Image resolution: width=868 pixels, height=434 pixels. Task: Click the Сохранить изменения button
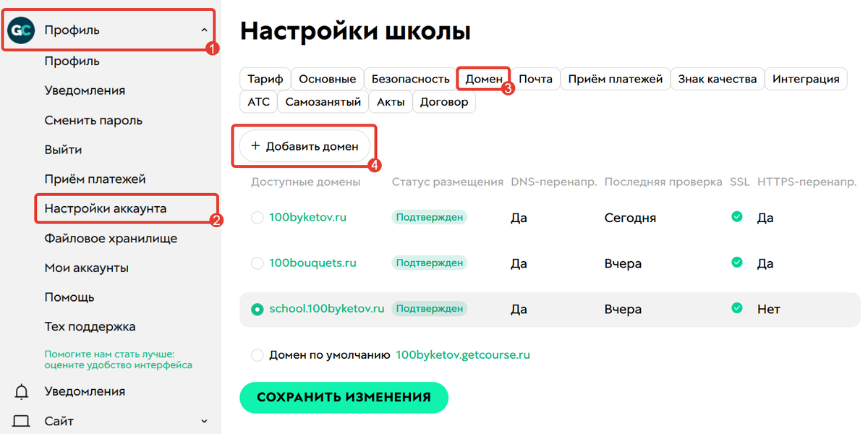(x=344, y=397)
